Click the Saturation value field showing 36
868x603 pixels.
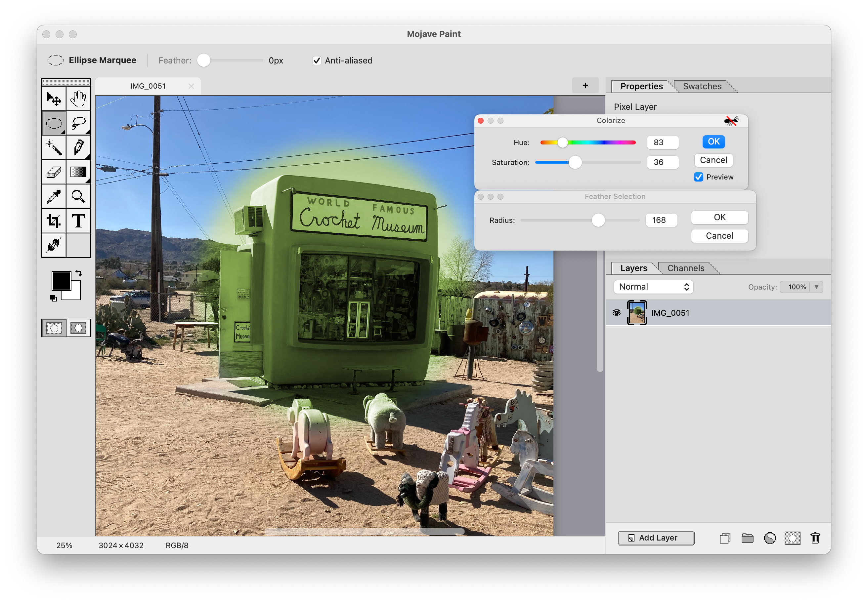point(662,162)
